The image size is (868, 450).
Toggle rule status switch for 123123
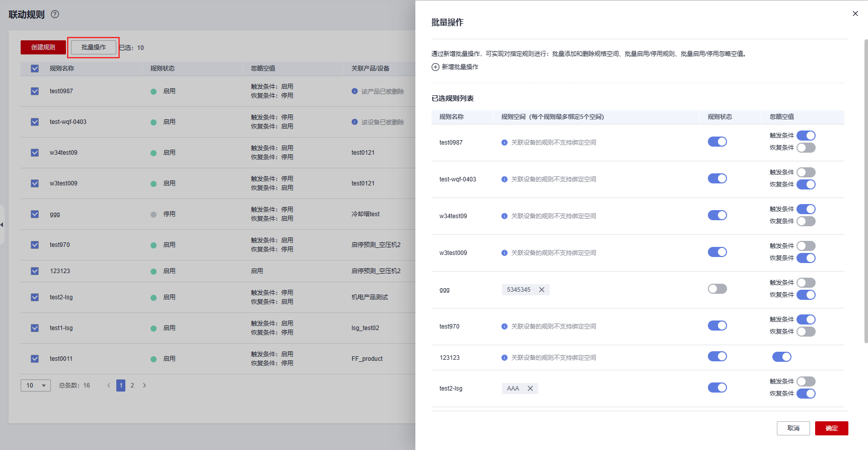coord(717,356)
